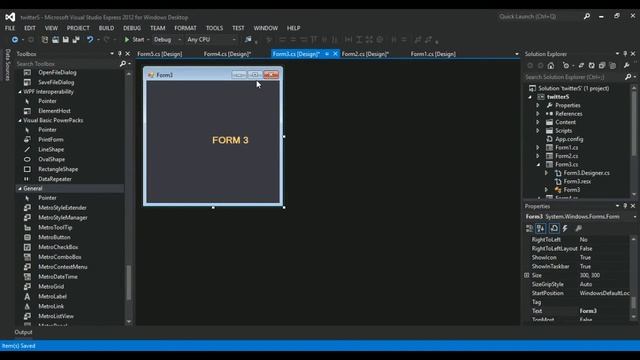Open the PROJECT menu
This screenshot has width=640, height=360.
click(x=78, y=28)
